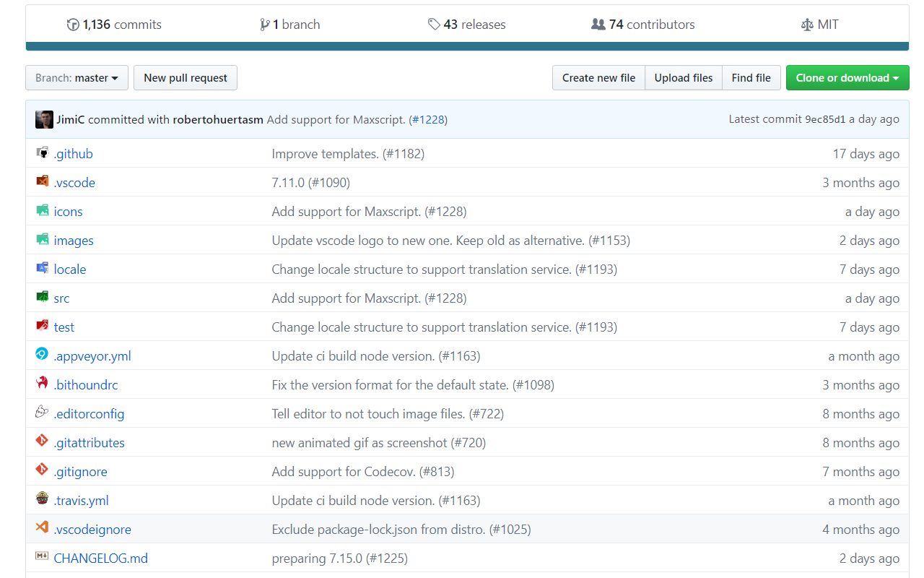
Task: Click 'preparing 7.15.0 (#1225)' commit message
Action: pos(340,558)
